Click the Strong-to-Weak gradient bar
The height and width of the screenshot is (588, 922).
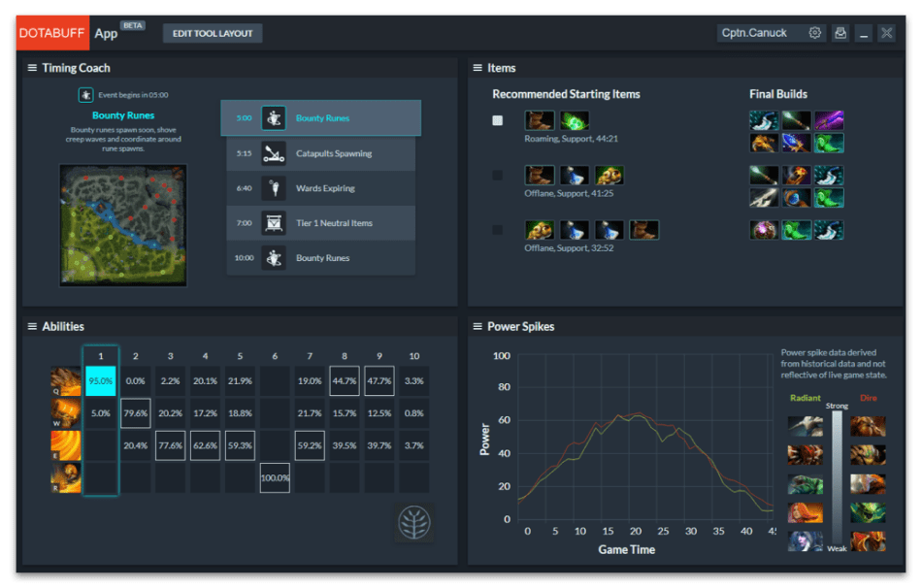[837, 477]
